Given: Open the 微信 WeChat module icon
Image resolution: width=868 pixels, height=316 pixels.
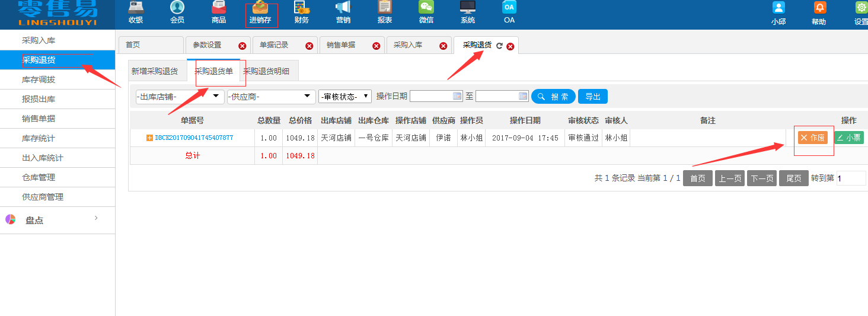Looking at the screenshot, I should (x=426, y=8).
